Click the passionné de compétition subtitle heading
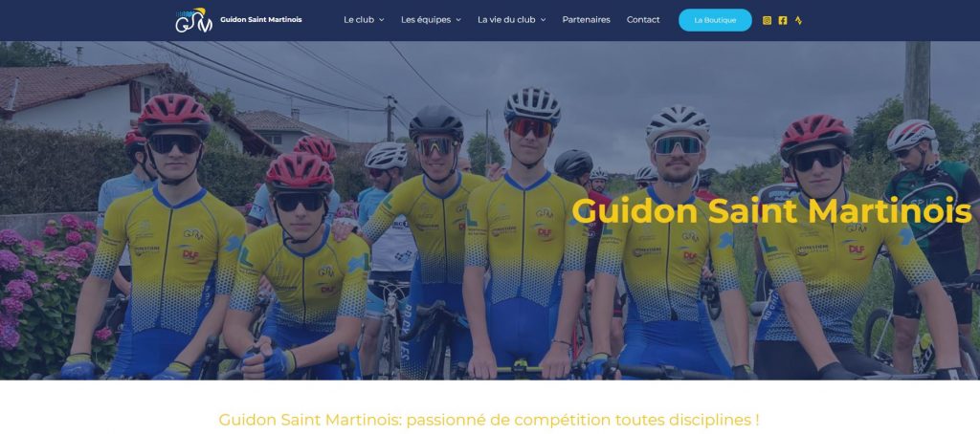The width and height of the screenshot is (980, 434). click(489, 419)
